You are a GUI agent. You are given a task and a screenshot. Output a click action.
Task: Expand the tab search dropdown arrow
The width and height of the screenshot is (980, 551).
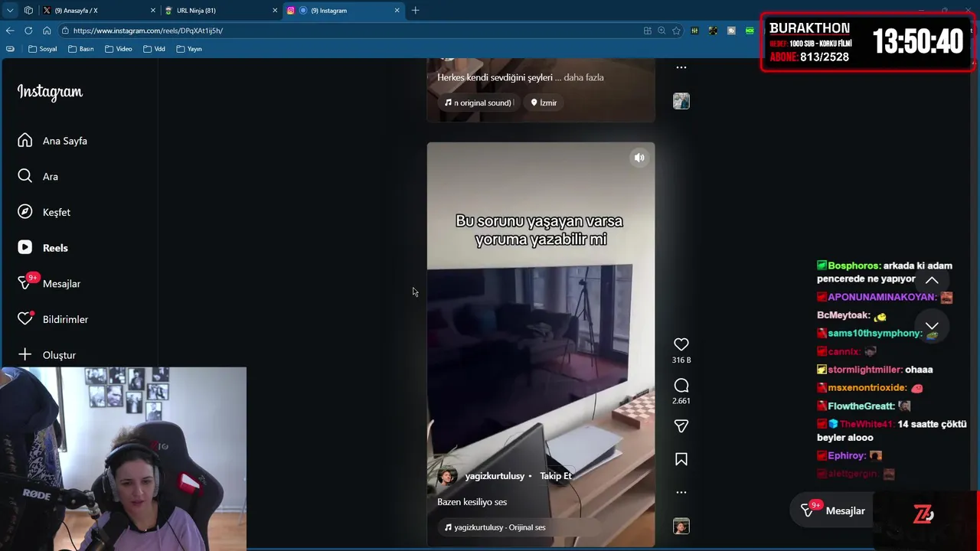pyautogui.click(x=10, y=11)
